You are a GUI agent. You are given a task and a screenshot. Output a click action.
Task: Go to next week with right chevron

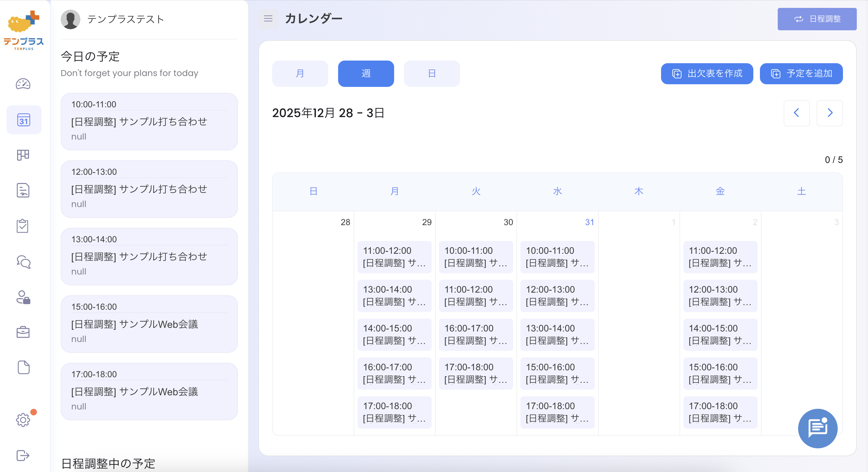(829, 113)
